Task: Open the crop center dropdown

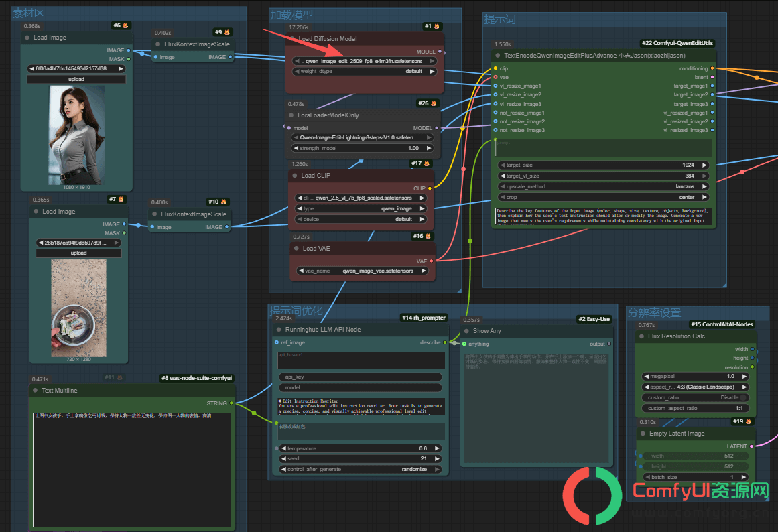Action: 603,198
